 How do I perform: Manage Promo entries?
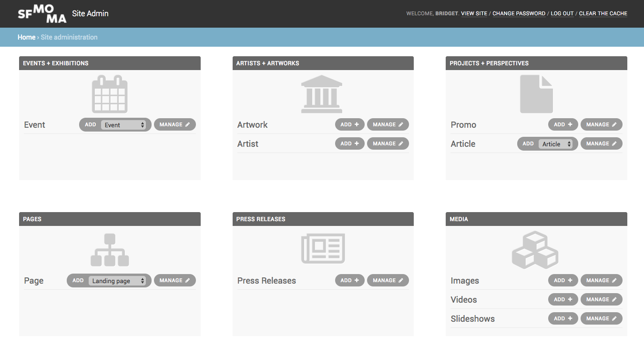(602, 125)
